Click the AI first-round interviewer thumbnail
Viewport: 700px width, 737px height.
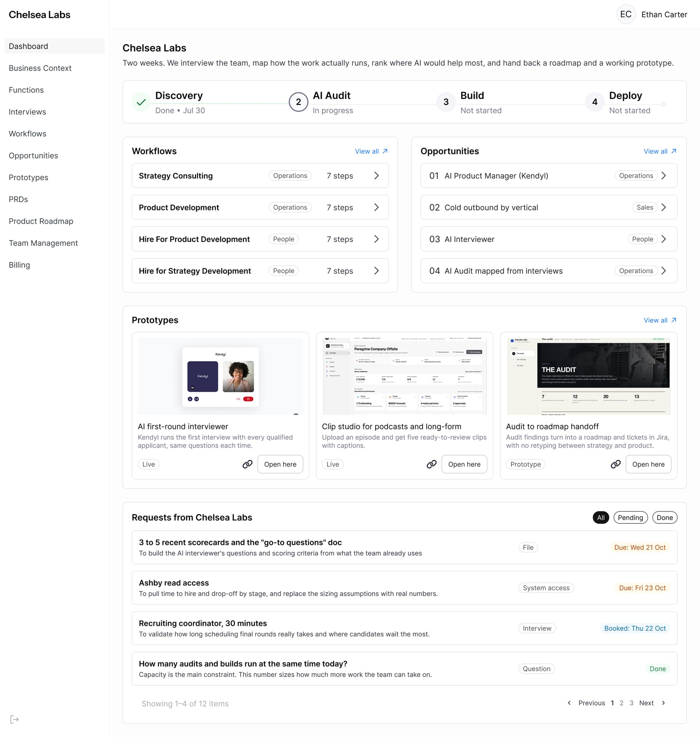tap(221, 376)
